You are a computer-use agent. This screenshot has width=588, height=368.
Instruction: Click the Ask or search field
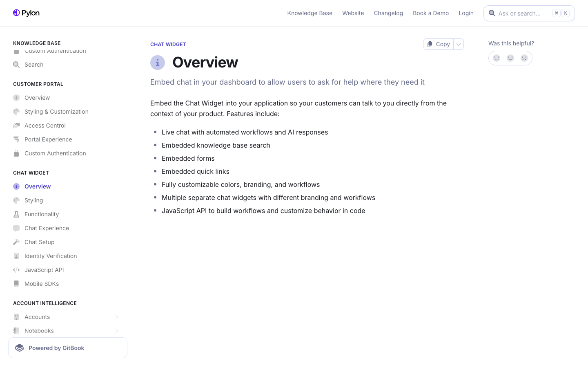tap(529, 13)
